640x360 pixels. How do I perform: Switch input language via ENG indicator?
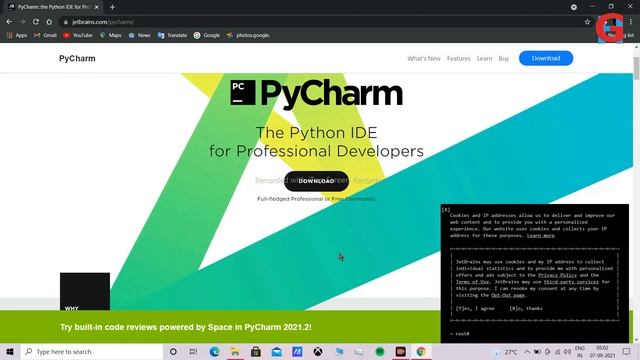pyautogui.click(x=580, y=351)
